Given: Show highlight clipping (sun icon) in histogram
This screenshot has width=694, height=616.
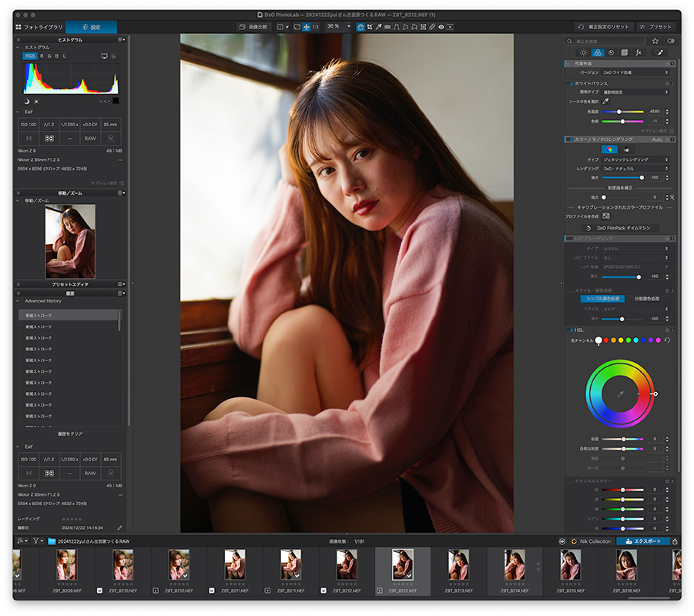Looking at the screenshot, I should [36, 102].
